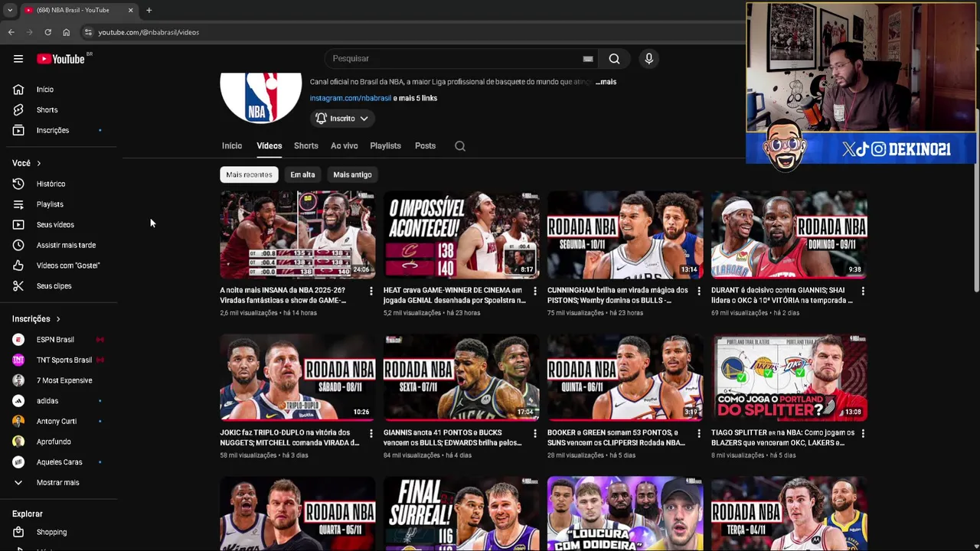Viewport: 980px width, 551px height.
Task: Open options menu for TIAGO SPLITTER video
Action: [863, 434]
